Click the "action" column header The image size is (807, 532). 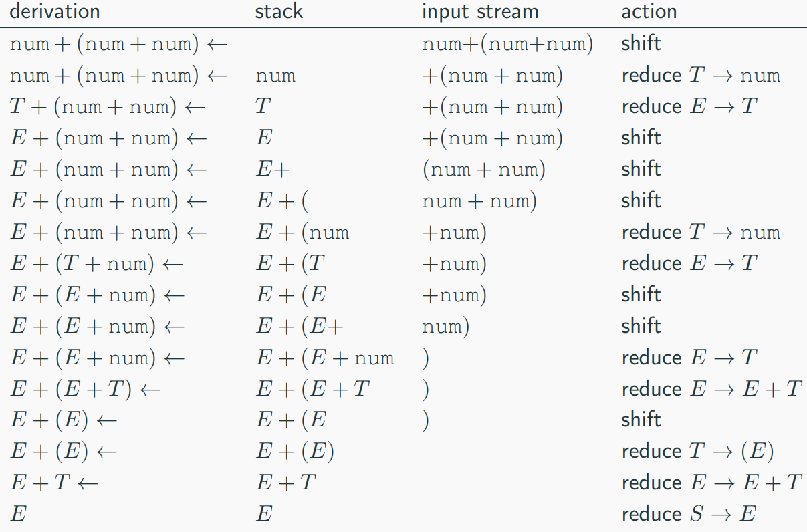pyautogui.click(x=649, y=12)
